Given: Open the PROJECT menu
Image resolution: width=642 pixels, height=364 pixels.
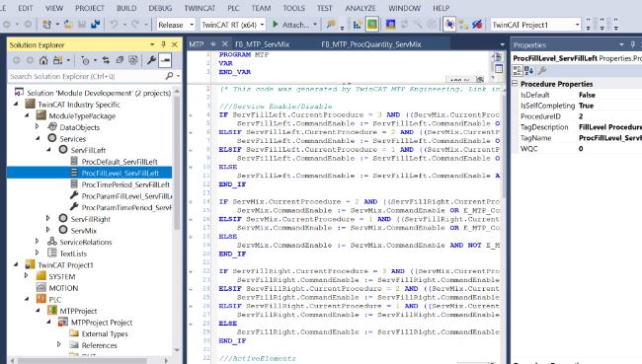Looking at the screenshot, I should pyautogui.click(x=90, y=8).
